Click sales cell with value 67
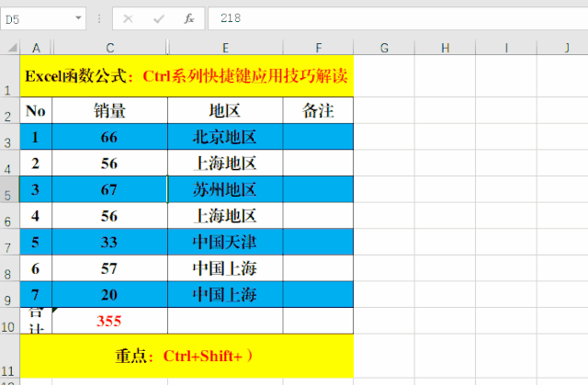Viewport: 588px width, 385px height. (x=110, y=189)
